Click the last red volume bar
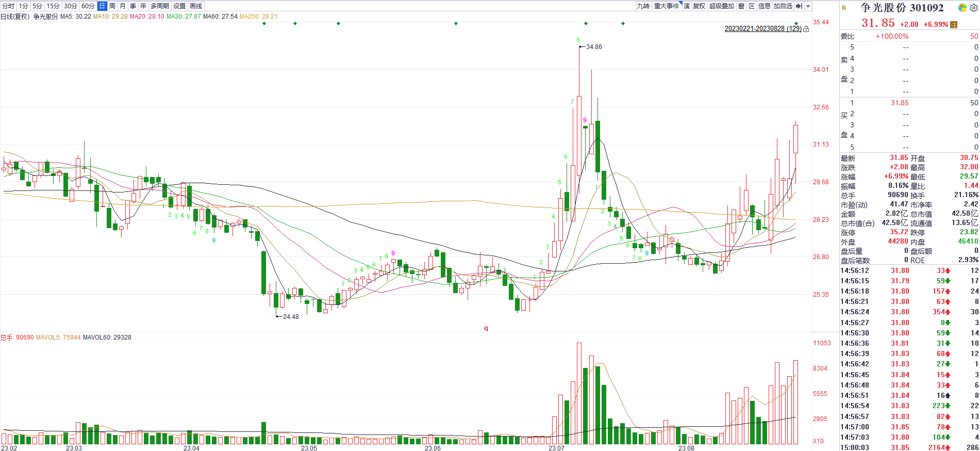The width and height of the screenshot is (980, 451). pyautogui.click(x=795, y=402)
